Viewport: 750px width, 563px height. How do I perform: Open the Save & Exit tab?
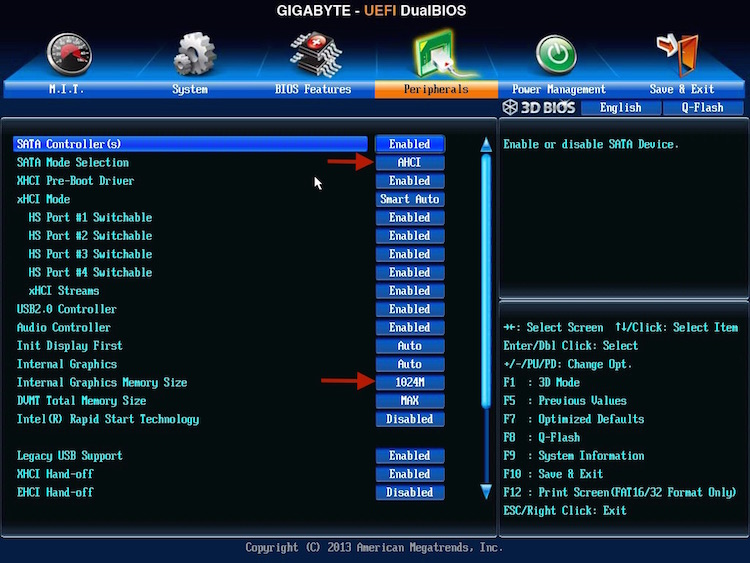pyautogui.click(x=682, y=89)
